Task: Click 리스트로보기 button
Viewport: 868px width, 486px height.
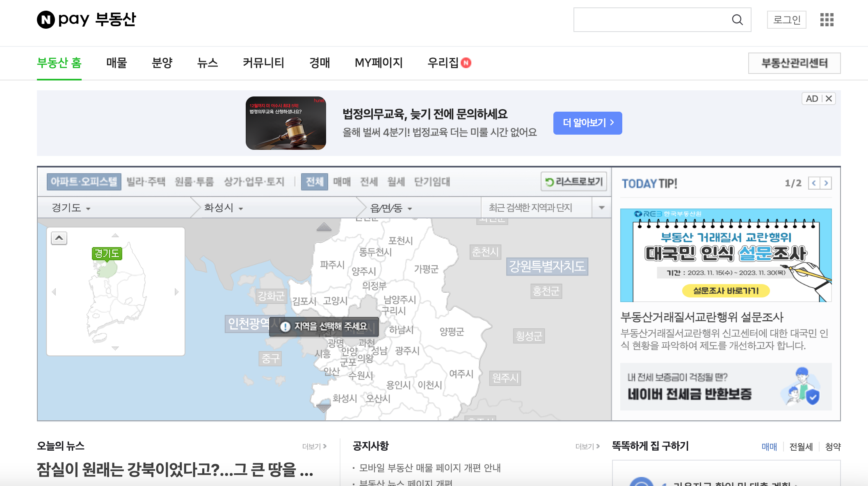Action: coord(574,181)
